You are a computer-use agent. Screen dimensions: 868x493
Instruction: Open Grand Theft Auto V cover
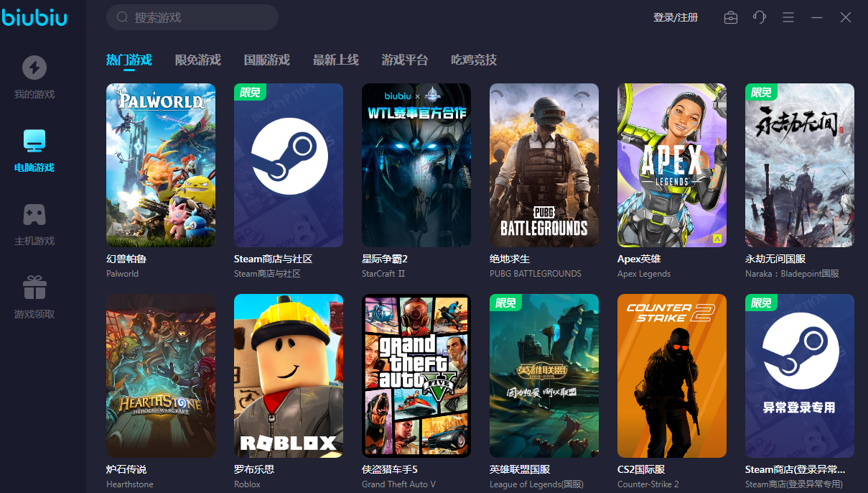[x=416, y=376]
